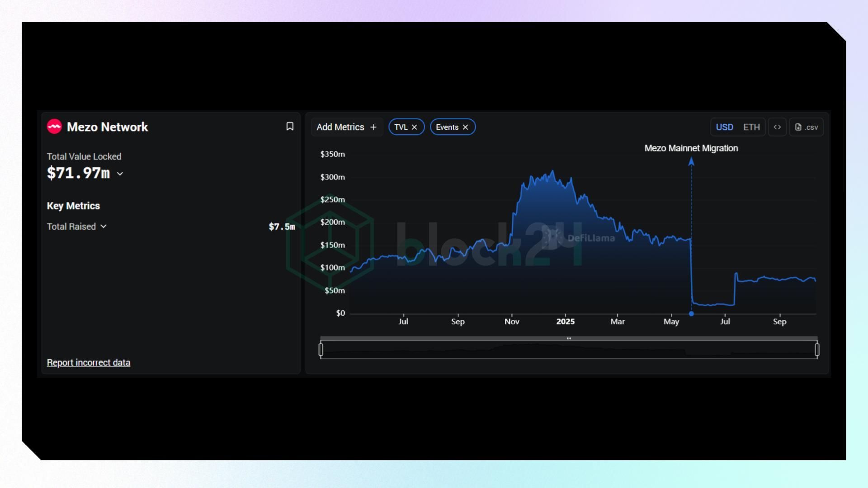Open the Add Metrics dropdown
868x488 pixels.
pos(340,127)
